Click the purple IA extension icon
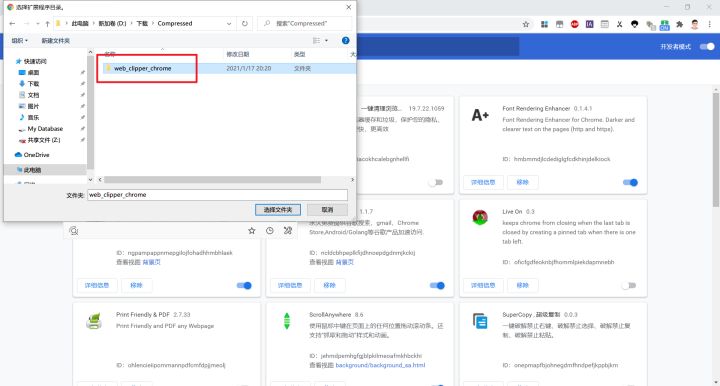 click(590, 24)
